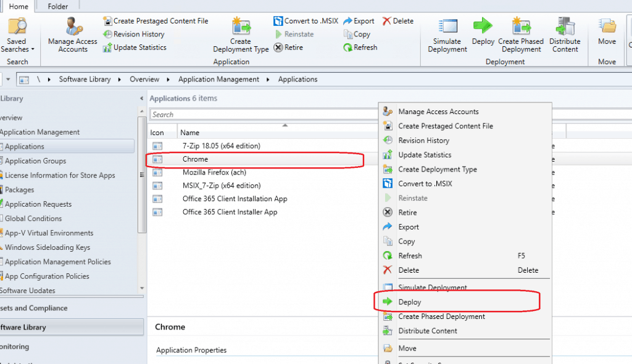Viewport: 632px width, 364px height.
Task: Click Delete in the ribbon
Action: 398,21
